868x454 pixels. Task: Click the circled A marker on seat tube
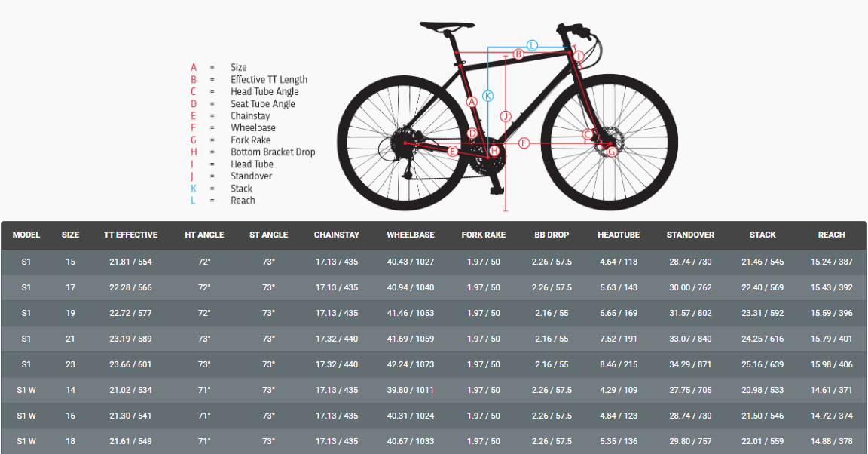tap(472, 102)
